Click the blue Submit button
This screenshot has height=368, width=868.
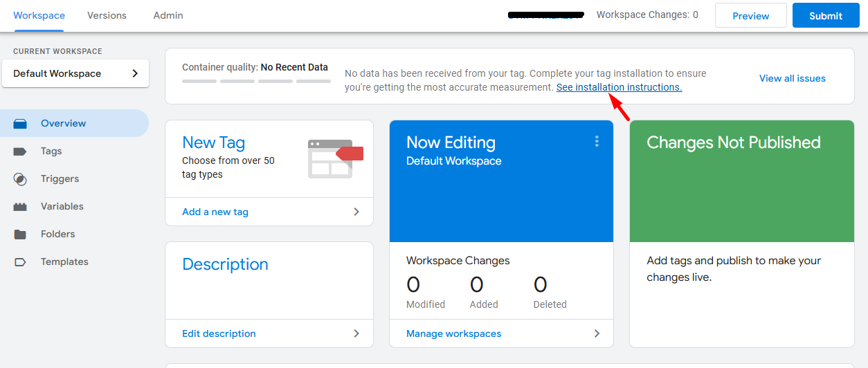[x=826, y=15]
